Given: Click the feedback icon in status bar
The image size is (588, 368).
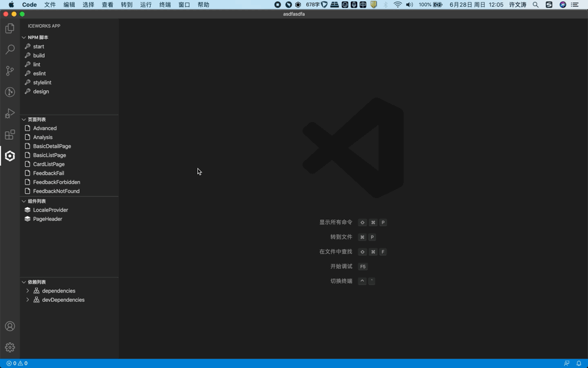Looking at the screenshot, I should point(567,364).
